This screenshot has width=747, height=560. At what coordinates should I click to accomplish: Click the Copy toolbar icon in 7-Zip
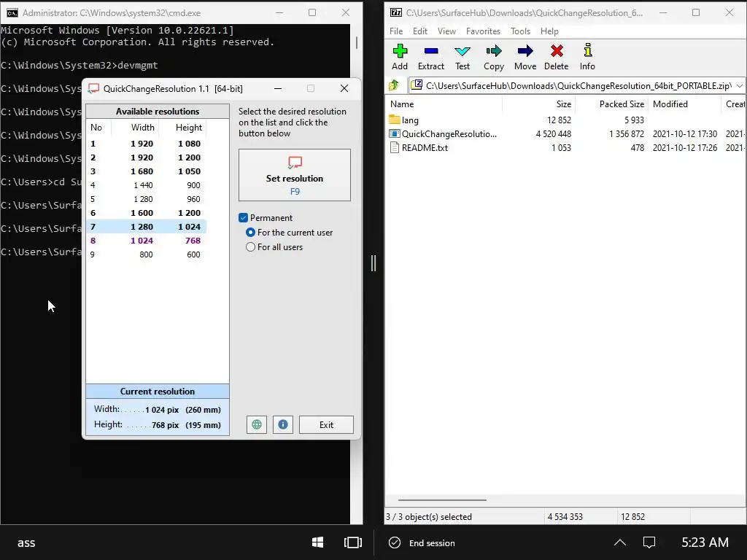point(494,51)
